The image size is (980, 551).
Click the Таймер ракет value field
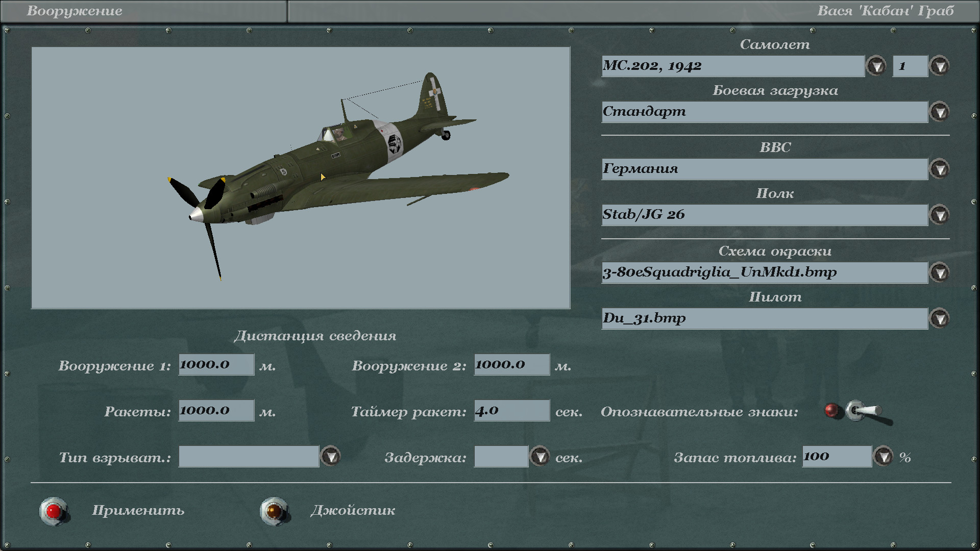tap(511, 411)
